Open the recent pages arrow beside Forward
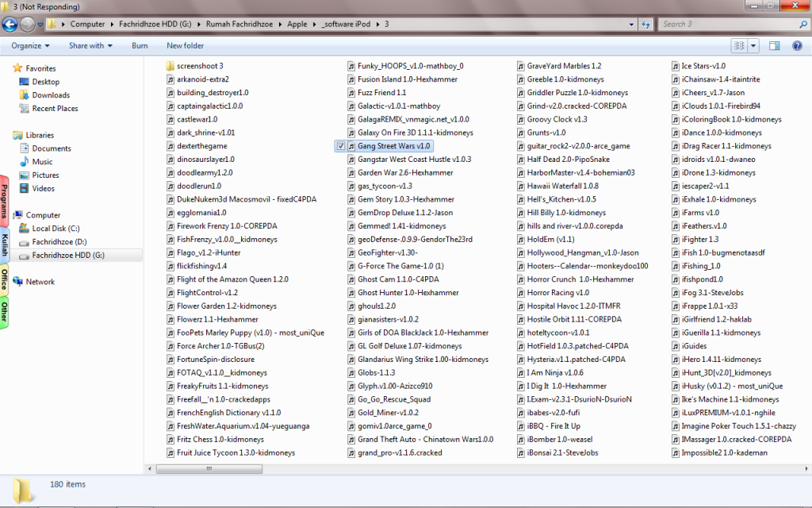 (x=40, y=25)
